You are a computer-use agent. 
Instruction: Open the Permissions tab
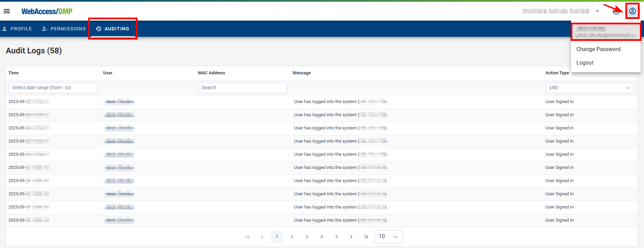(64, 29)
